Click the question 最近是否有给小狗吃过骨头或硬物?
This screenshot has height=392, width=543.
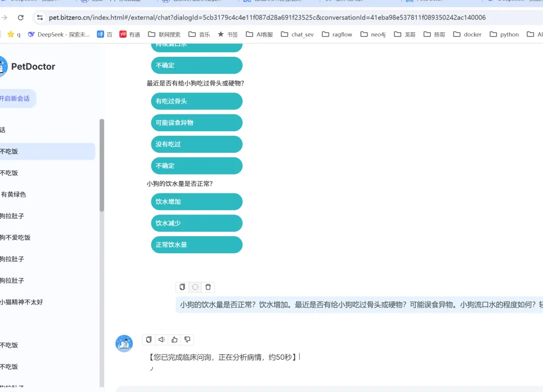coord(195,83)
